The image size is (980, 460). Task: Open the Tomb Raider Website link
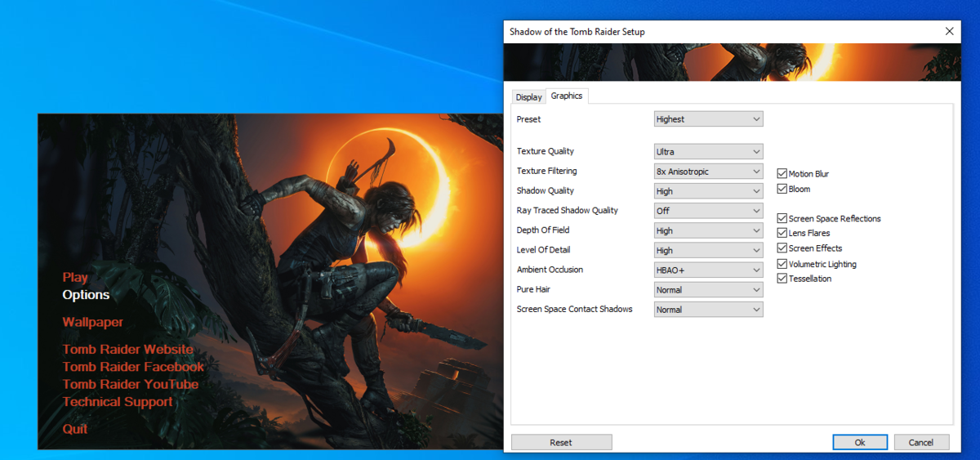(128, 350)
